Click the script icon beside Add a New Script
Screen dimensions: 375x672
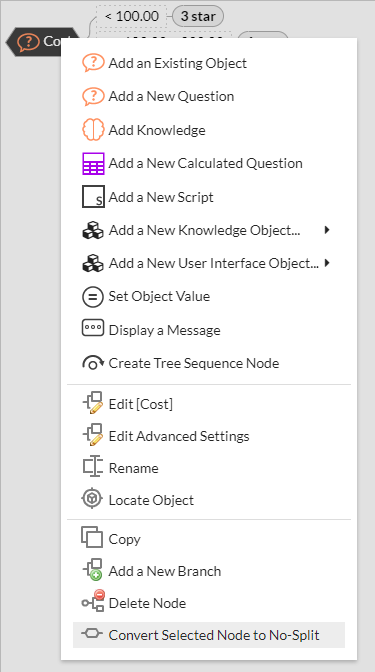[93, 197]
